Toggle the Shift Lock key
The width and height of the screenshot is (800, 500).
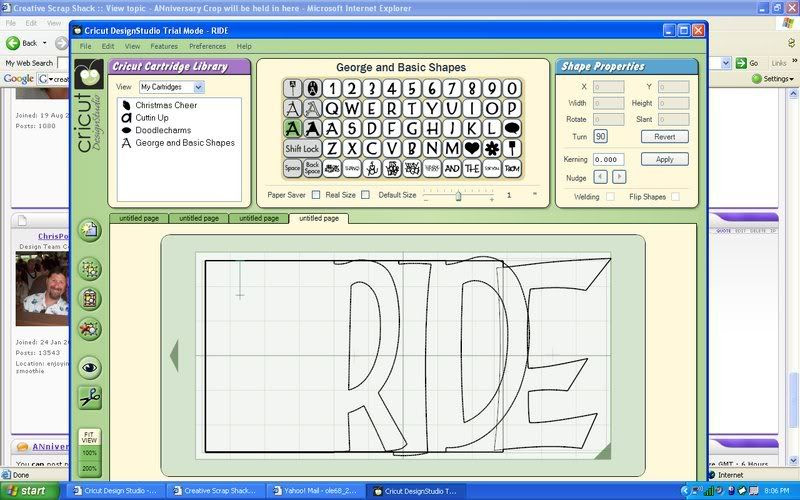[x=302, y=148]
